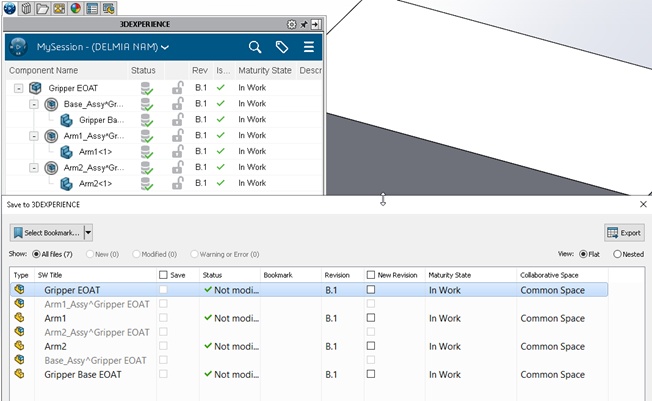The image size is (652, 401).
Task: Click the folder icon in top tab strip
Action: 42,8
